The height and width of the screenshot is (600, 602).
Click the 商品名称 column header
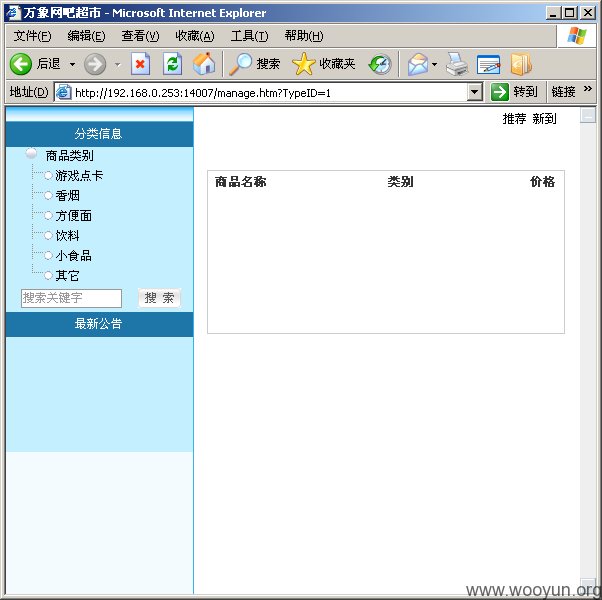pos(240,182)
